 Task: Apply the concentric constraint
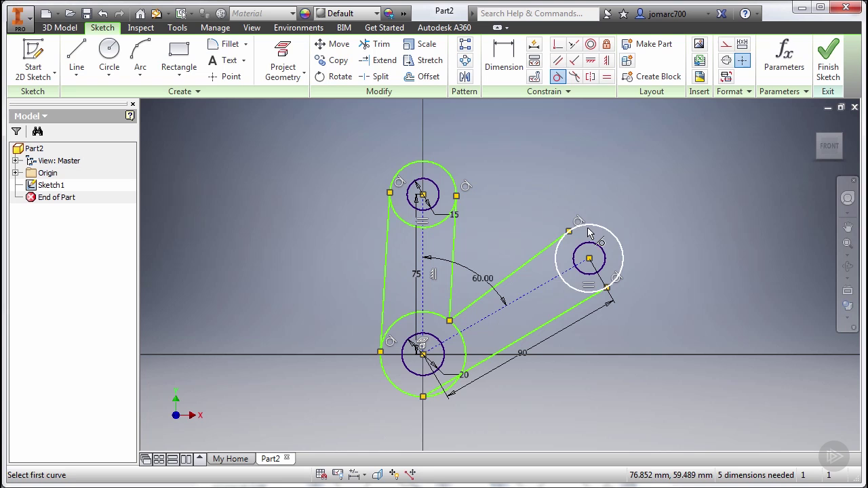point(591,44)
